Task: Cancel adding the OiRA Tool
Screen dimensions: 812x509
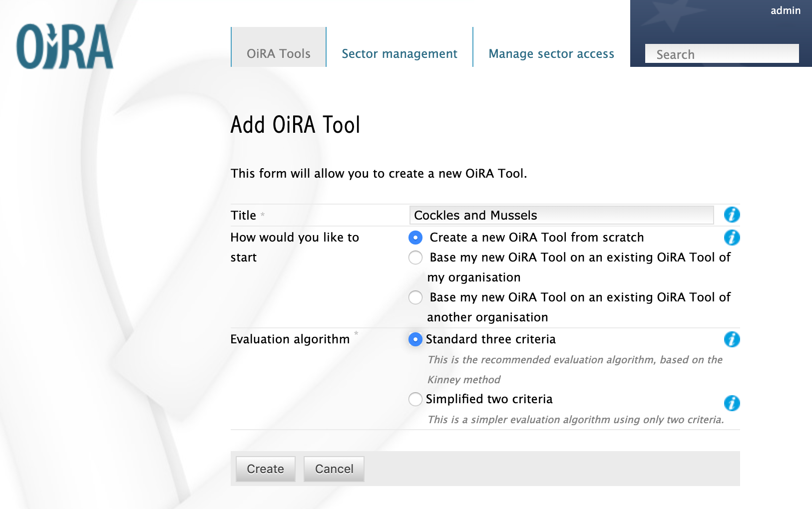Action: [x=334, y=469]
